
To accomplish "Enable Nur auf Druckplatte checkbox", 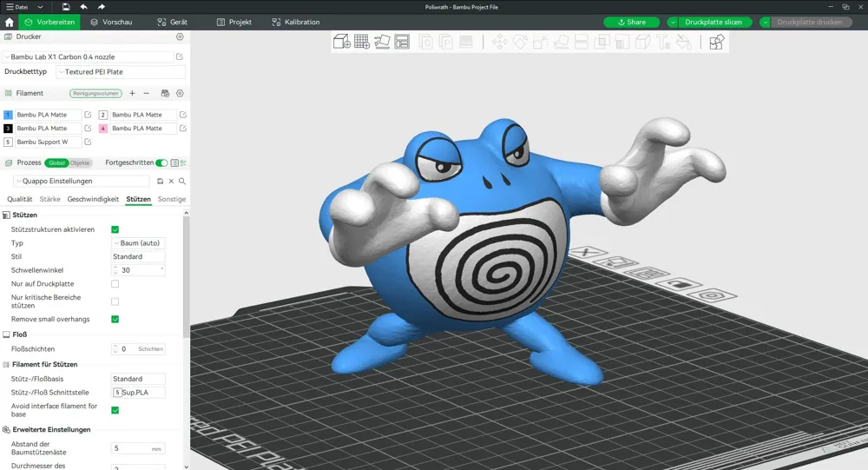I will pyautogui.click(x=115, y=284).
